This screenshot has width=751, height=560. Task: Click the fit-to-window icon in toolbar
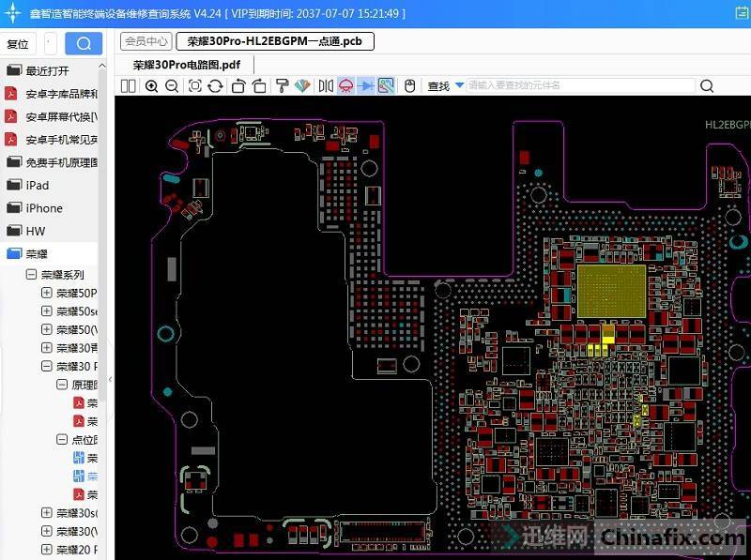pos(195,86)
